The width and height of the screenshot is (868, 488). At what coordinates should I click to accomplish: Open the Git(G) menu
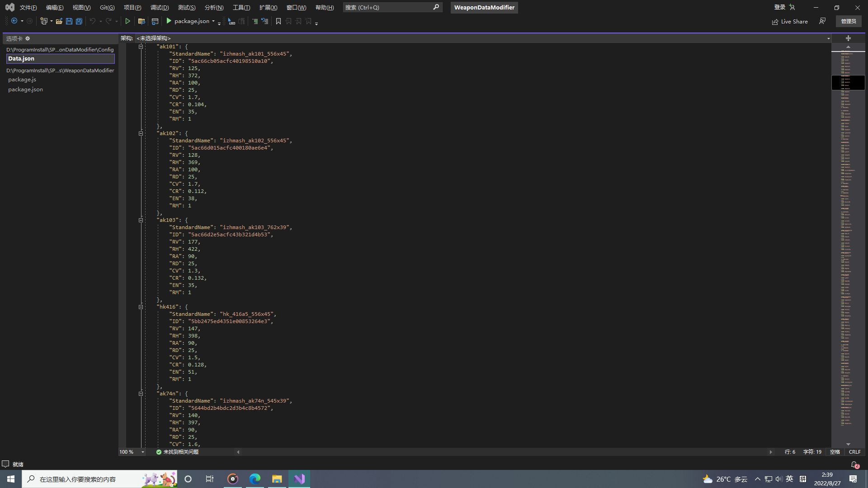point(107,7)
